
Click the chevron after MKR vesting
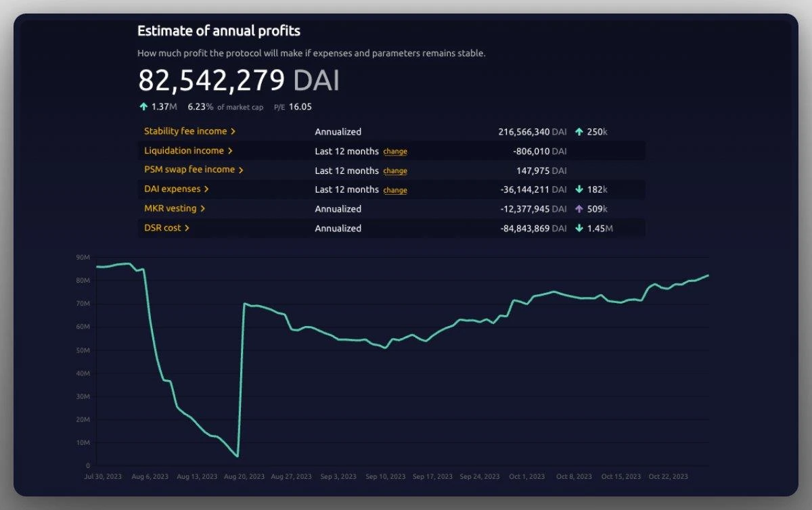coord(203,208)
